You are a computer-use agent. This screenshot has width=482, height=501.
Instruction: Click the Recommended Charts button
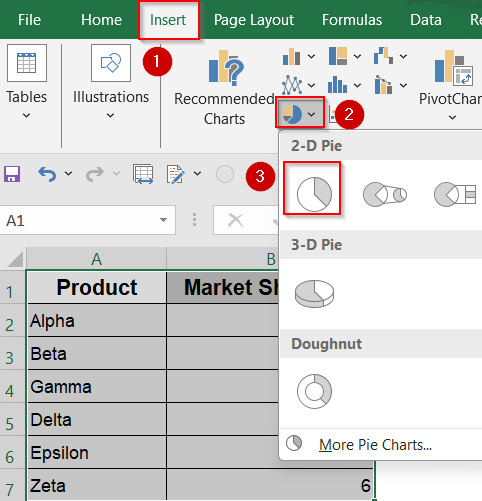point(224,88)
